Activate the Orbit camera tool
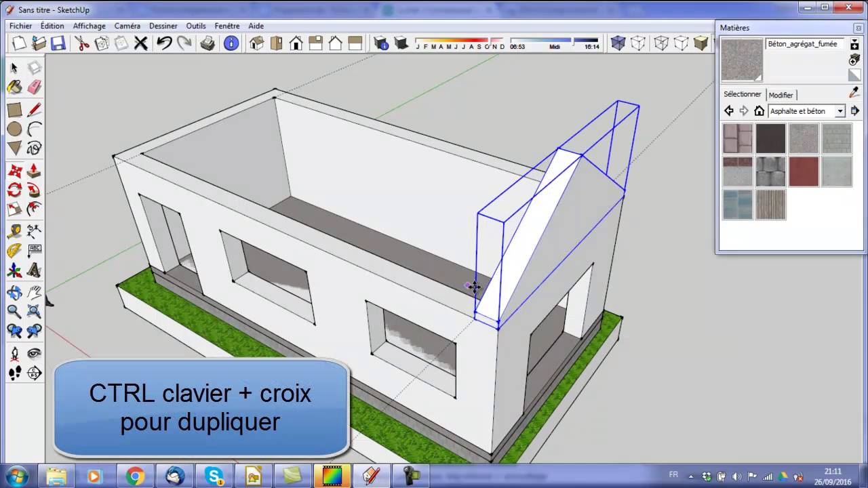This screenshot has height=488, width=868. [x=14, y=293]
